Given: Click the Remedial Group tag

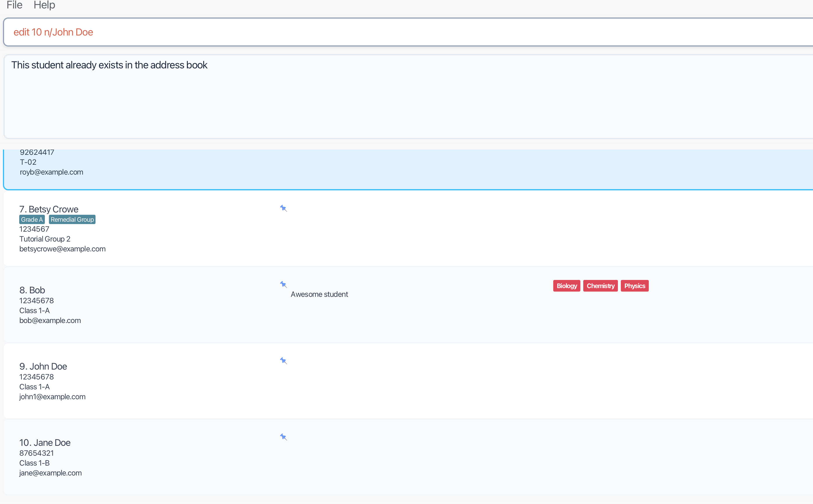Looking at the screenshot, I should coord(72,219).
